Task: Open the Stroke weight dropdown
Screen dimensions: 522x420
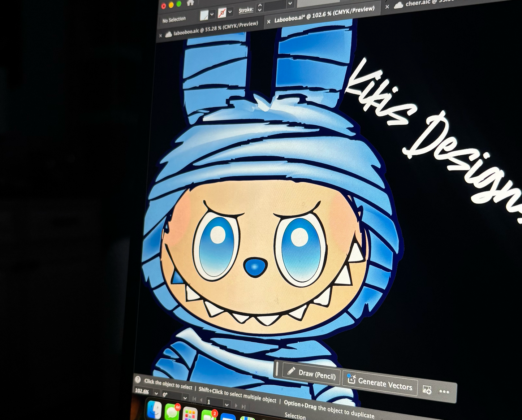Action: [290, 4]
